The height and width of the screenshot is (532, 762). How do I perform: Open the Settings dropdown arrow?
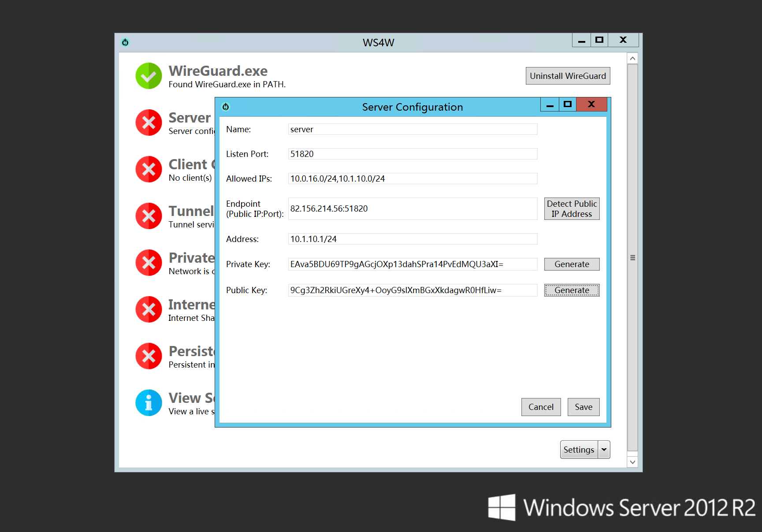604,450
